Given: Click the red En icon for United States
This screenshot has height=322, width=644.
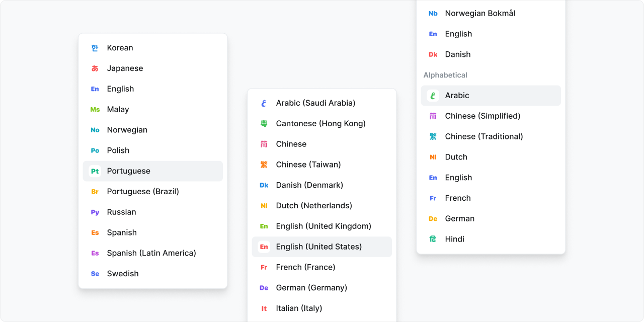Looking at the screenshot, I should coord(264,247).
